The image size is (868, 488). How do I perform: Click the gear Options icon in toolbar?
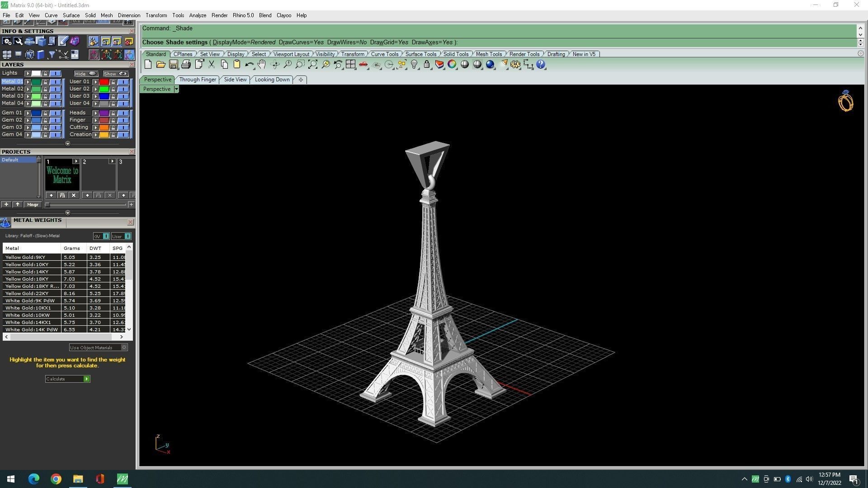[x=515, y=65]
